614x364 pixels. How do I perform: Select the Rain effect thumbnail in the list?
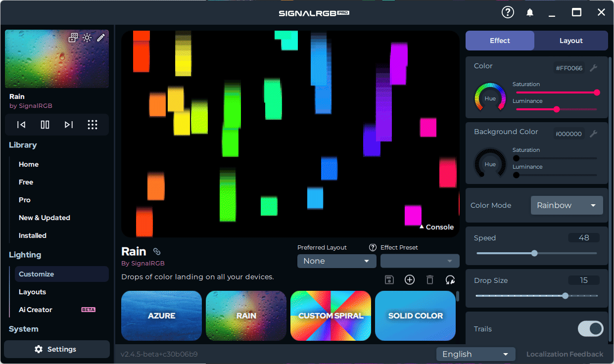click(246, 316)
